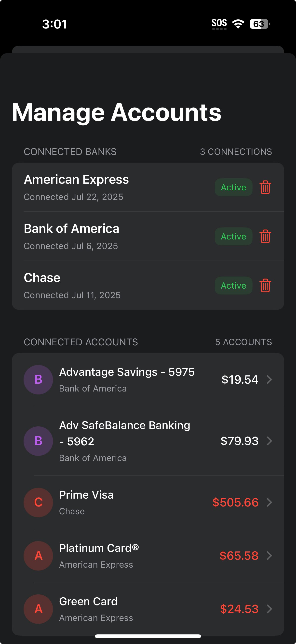Delete the American Express bank connection
296x644 pixels.
click(x=265, y=187)
